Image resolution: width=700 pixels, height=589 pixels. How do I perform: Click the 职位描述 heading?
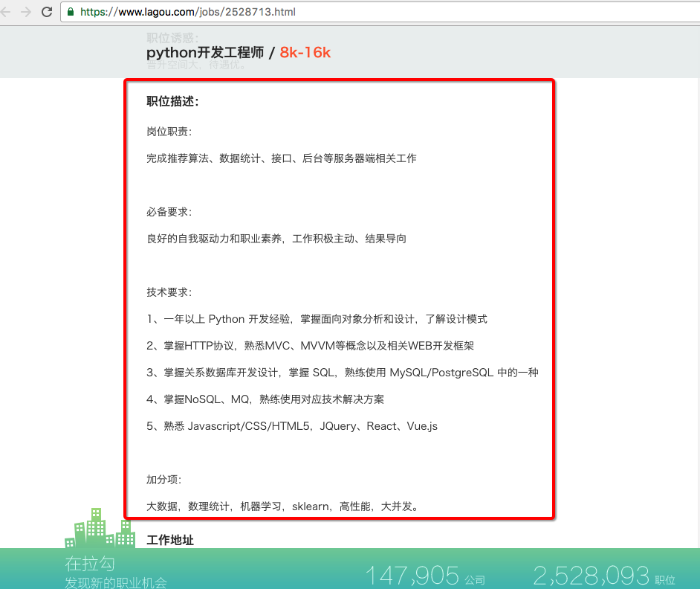[172, 102]
